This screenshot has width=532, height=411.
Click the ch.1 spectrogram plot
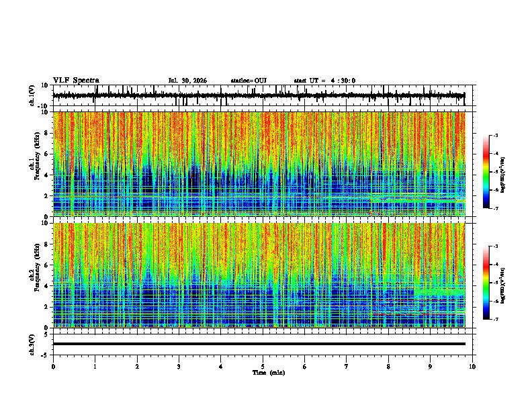click(x=259, y=164)
